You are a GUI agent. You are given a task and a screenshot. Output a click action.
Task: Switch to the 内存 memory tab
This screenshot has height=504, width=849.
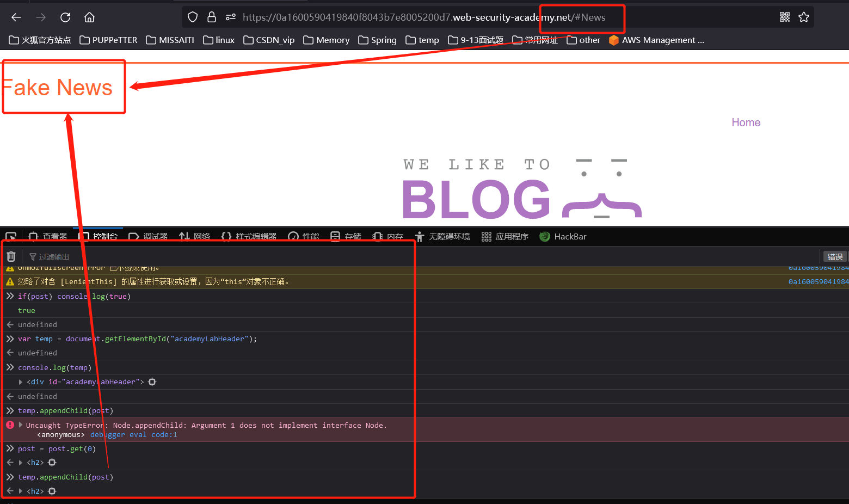tap(388, 237)
